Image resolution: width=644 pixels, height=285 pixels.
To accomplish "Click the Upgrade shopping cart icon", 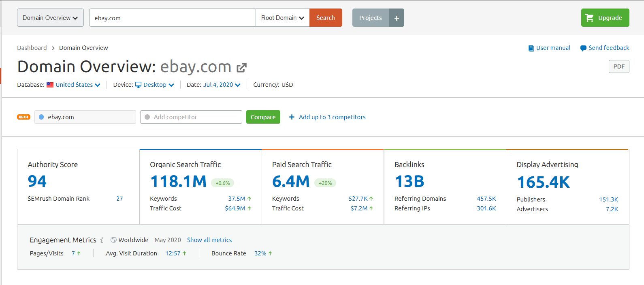I will pyautogui.click(x=590, y=18).
